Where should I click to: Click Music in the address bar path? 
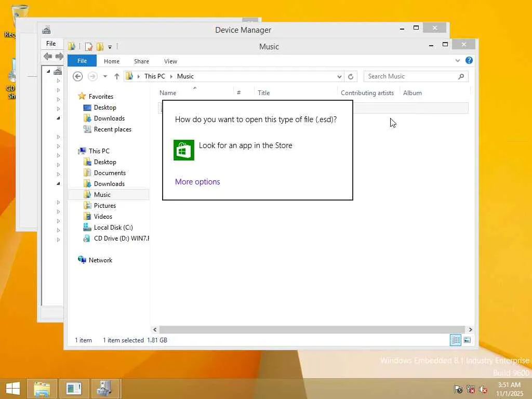[x=185, y=76]
